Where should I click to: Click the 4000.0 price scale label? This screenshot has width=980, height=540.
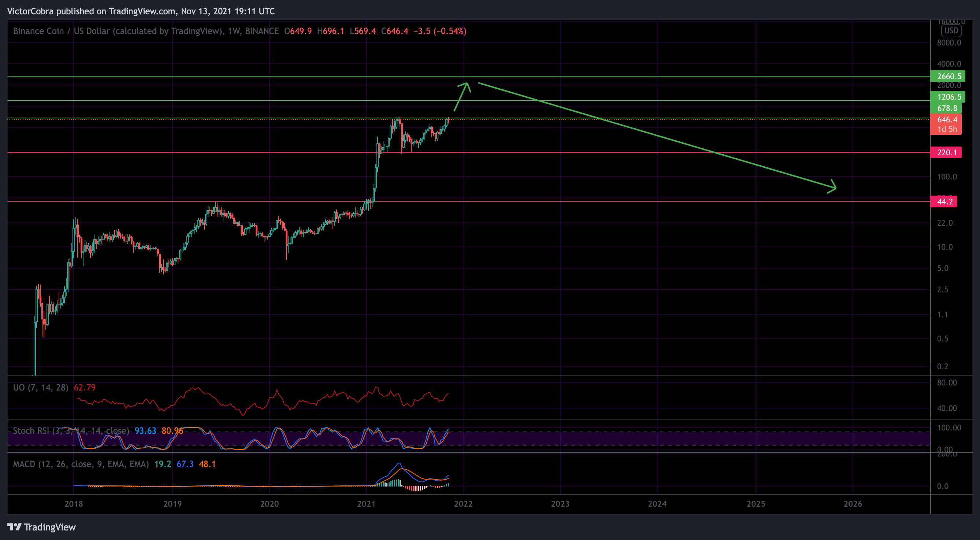[x=949, y=64]
